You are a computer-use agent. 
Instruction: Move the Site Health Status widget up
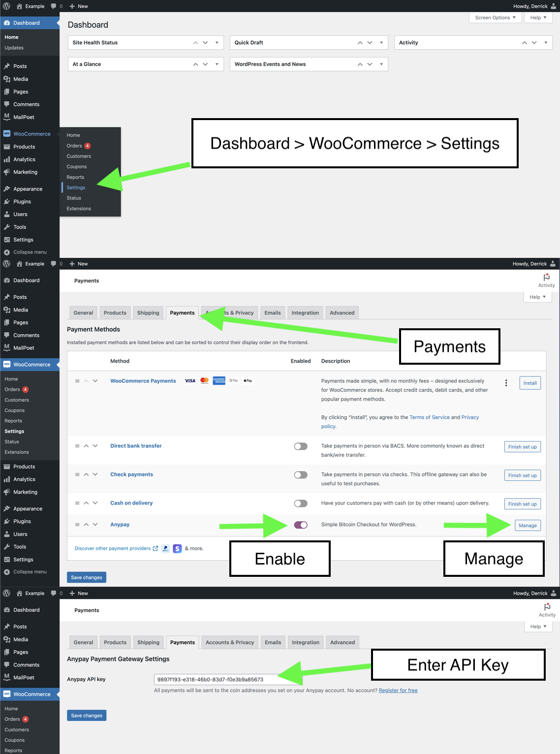point(195,43)
